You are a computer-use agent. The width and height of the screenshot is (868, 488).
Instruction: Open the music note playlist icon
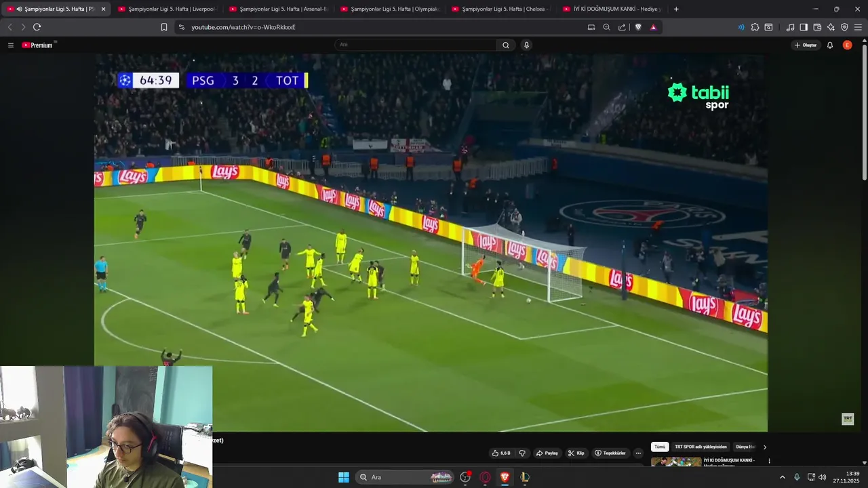click(790, 27)
